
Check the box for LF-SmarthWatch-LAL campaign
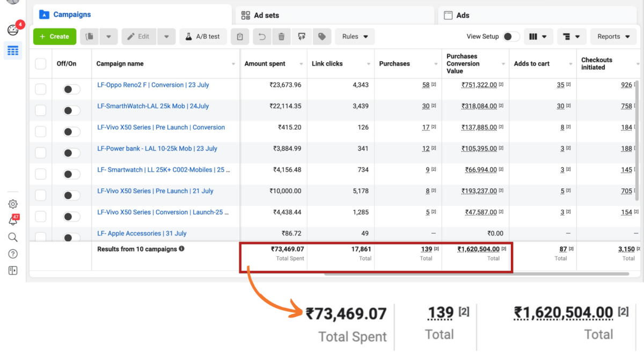pos(41,110)
